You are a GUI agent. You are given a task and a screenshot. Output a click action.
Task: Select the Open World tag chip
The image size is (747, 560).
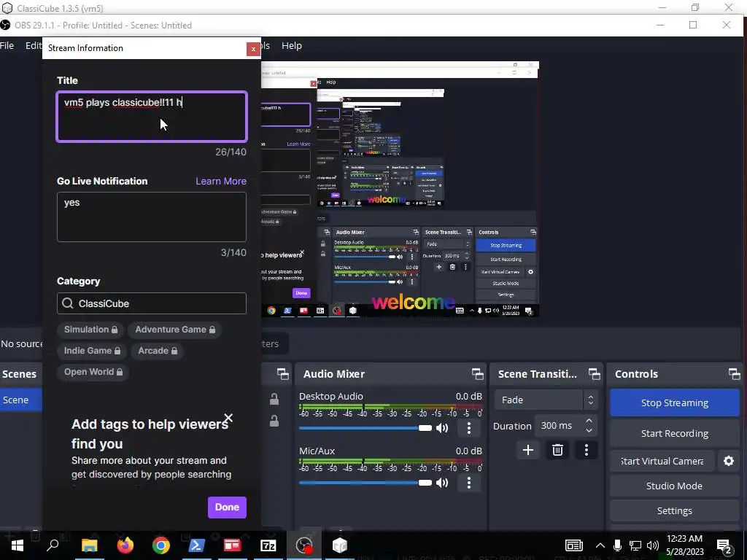click(93, 372)
